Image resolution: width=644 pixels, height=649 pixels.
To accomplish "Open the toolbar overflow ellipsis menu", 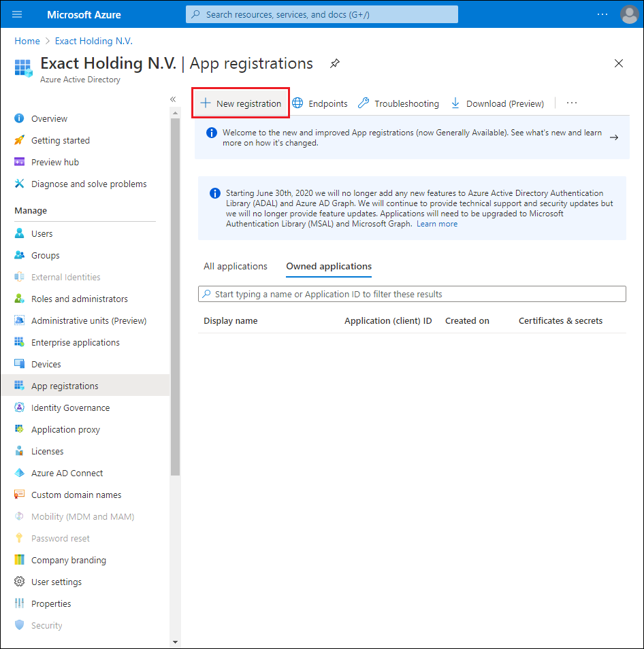I will coord(571,103).
